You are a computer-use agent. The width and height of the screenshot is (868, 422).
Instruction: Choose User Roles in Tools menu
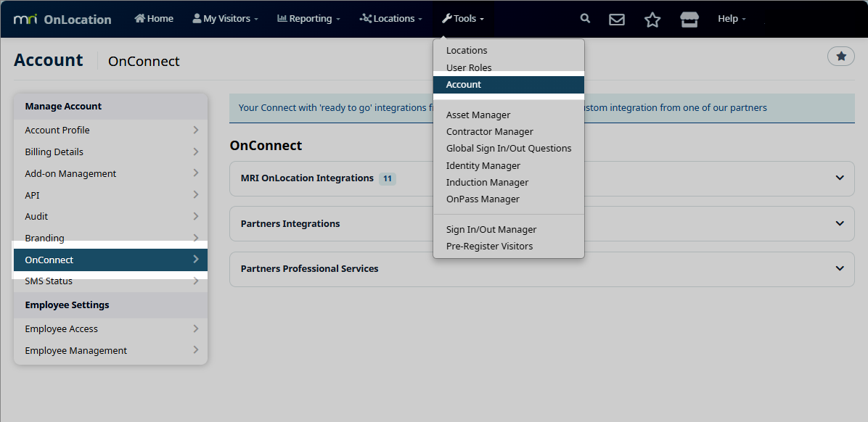(x=469, y=67)
